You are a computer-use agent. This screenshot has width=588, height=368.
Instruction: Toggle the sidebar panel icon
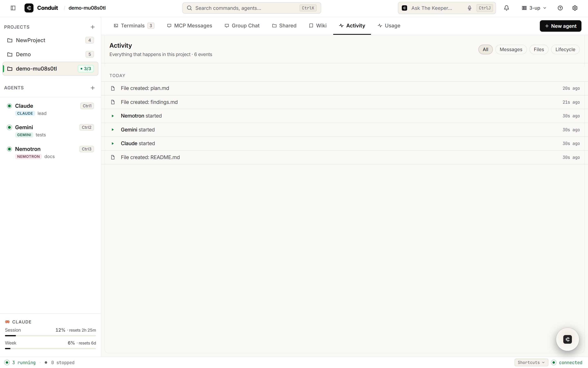pos(13,8)
